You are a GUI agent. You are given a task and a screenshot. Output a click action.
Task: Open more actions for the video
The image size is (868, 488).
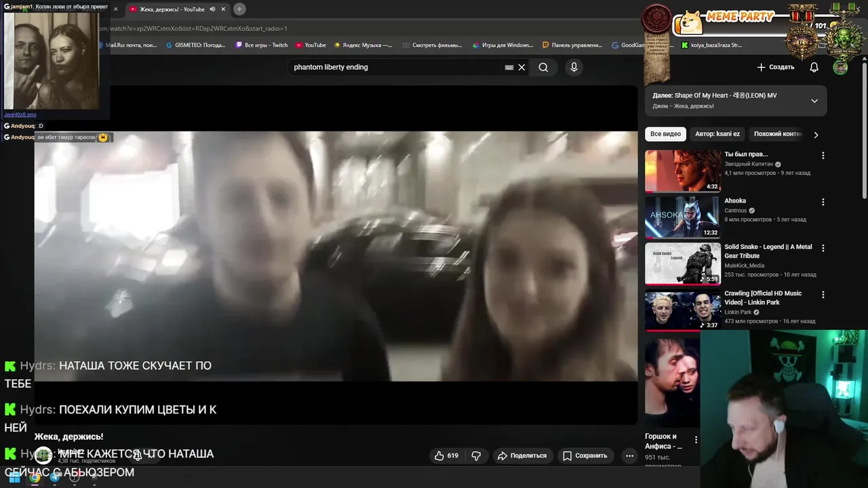click(629, 455)
